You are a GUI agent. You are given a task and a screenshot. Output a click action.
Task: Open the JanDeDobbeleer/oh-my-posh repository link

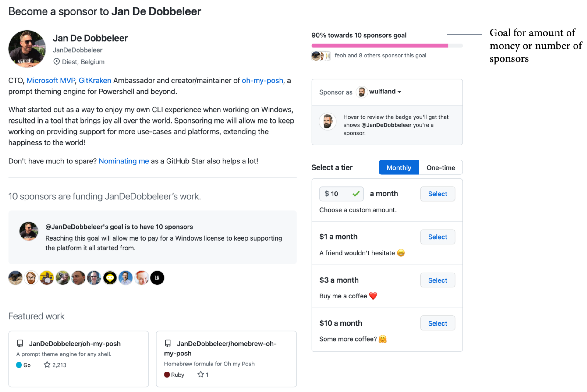[x=75, y=343]
